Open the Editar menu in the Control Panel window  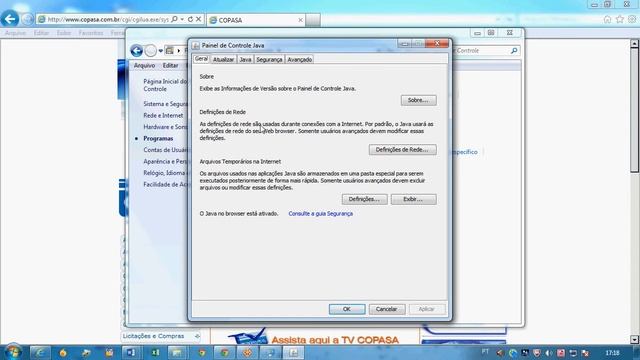click(170, 65)
